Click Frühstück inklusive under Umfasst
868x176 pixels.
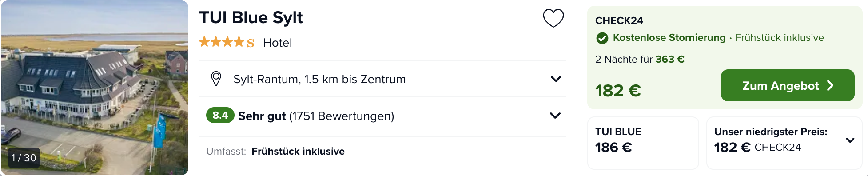point(298,152)
